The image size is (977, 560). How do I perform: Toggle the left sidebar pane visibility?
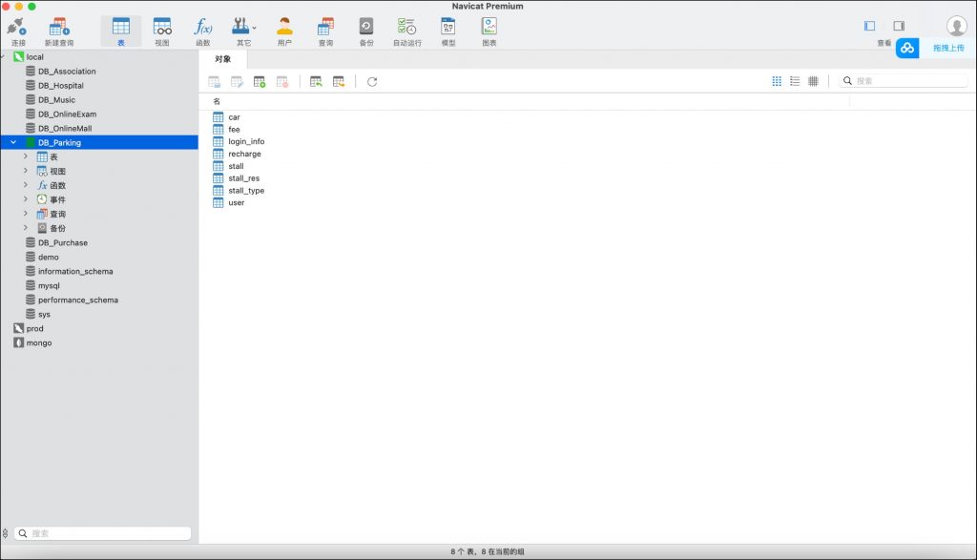[869, 26]
